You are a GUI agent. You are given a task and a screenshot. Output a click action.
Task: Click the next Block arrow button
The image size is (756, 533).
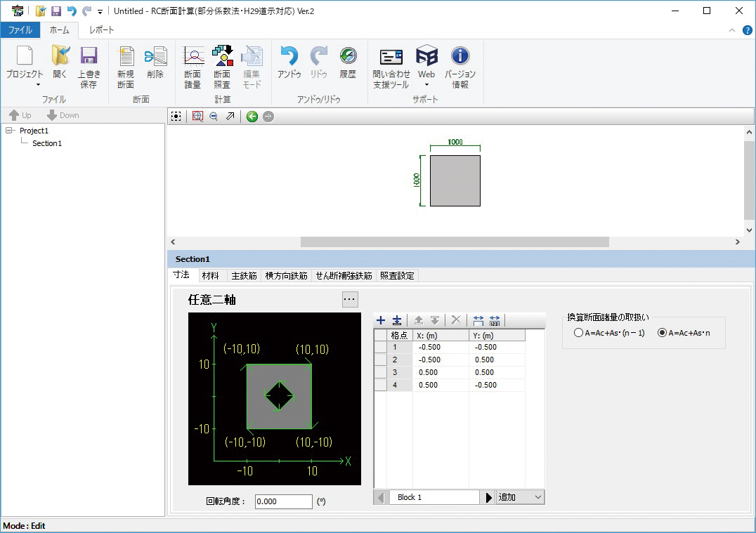point(488,497)
